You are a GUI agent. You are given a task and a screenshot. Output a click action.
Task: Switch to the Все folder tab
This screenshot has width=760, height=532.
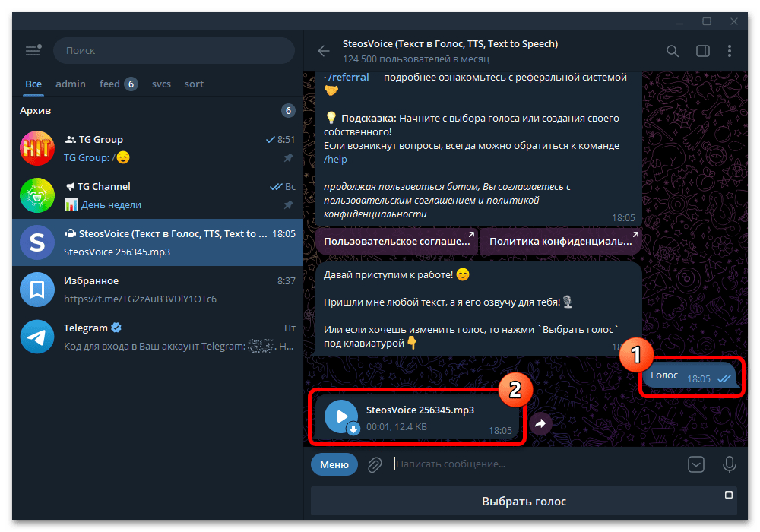click(33, 84)
